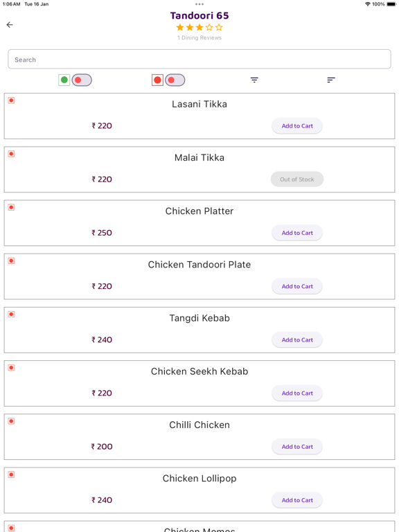The width and height of the screenshot is (399, 532).
Task: Tap the back arrow icon
Action: [10, 25]
